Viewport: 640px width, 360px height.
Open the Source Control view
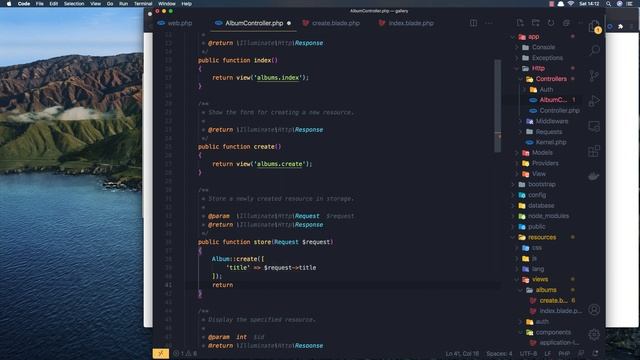[x=594, y=76]
